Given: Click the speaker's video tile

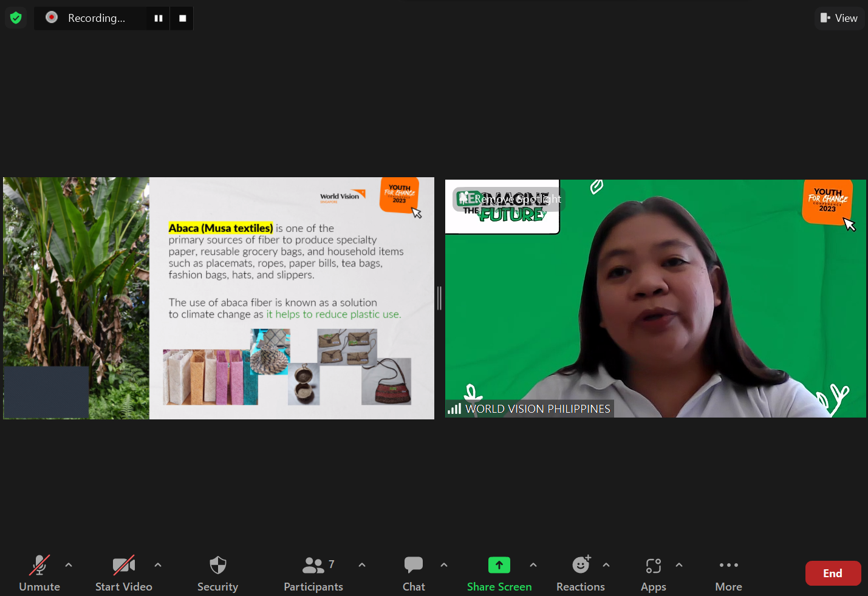Looking at the screenshot, I should click(x=655, y=298).
